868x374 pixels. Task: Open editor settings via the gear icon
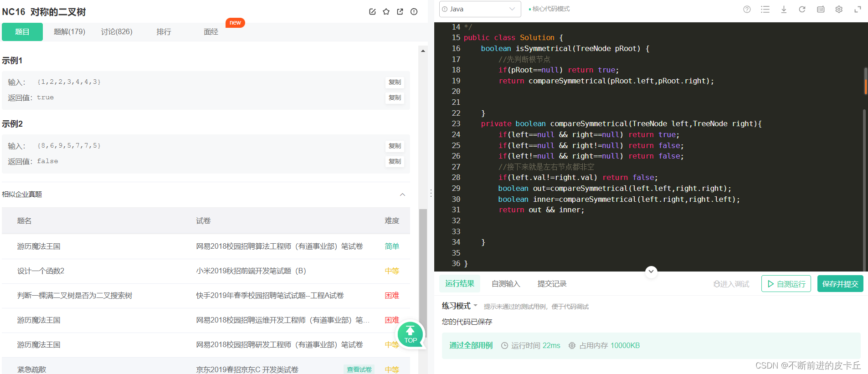[839, 9]
